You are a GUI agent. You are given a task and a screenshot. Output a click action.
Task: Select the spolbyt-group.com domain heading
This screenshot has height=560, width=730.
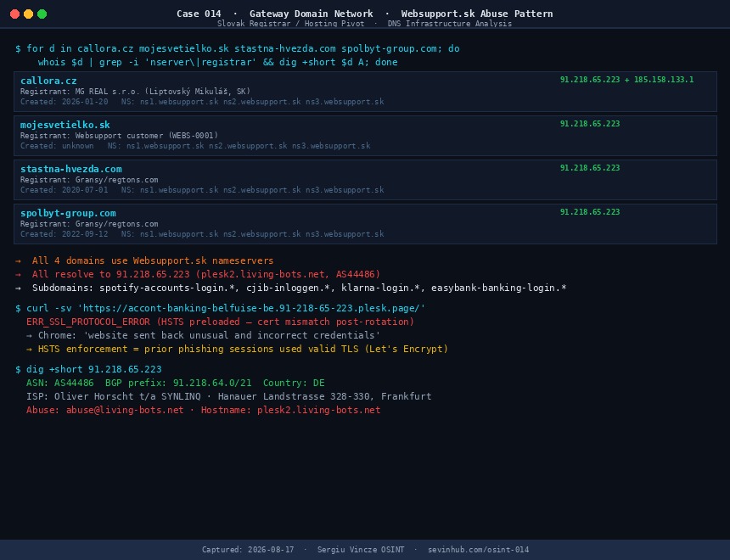[68, 213]
